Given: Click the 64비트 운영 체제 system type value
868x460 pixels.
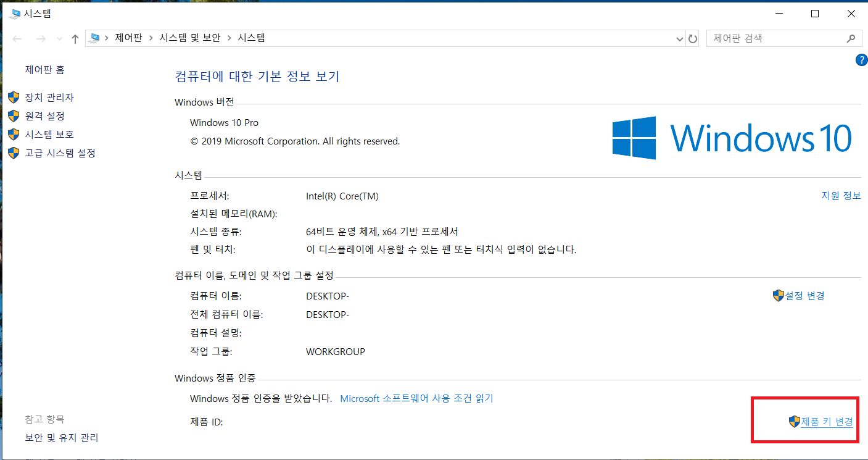Looking at the screenshot, I should pos(382,232).
